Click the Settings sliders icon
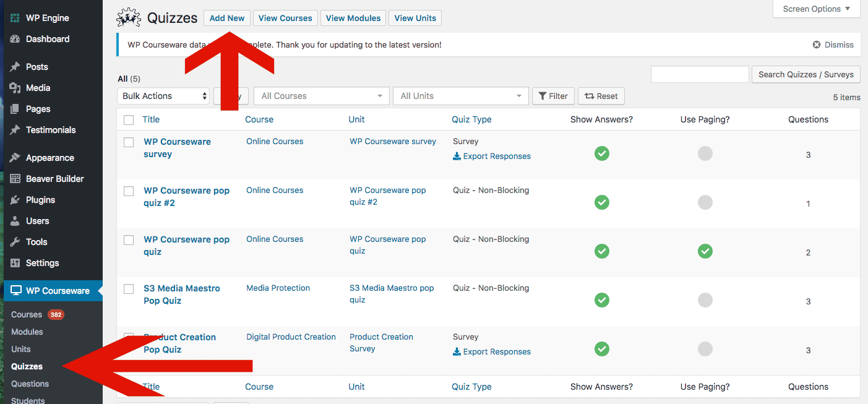The height and width of the screenshot is (404, 868). coord(15,263)
